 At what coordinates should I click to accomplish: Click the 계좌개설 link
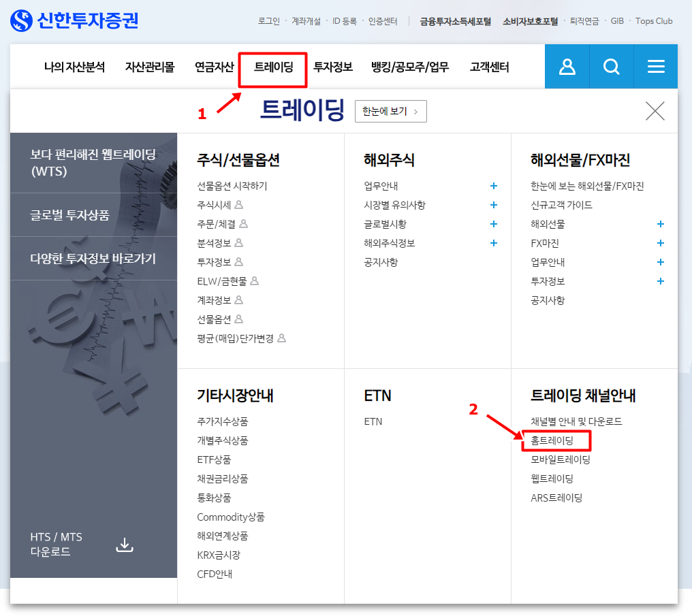pyautogui.click(x=306, y=21)
